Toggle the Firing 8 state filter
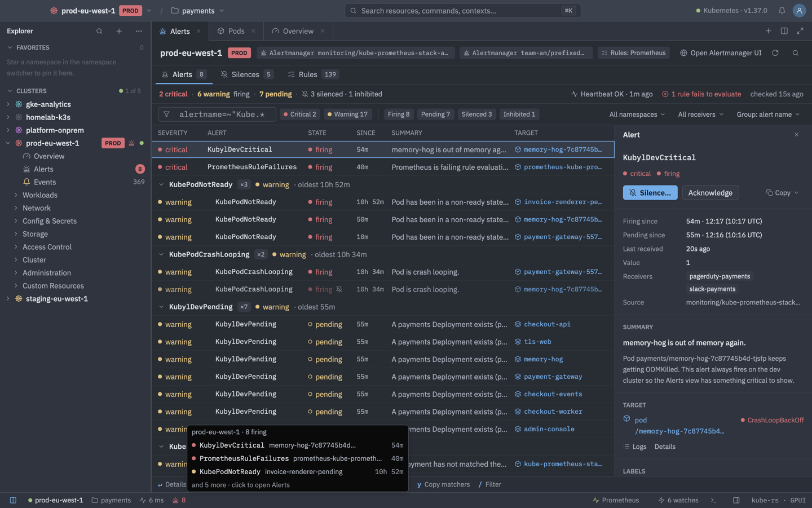The width and height of the screenshot is (812, 508). pos(399,114)
